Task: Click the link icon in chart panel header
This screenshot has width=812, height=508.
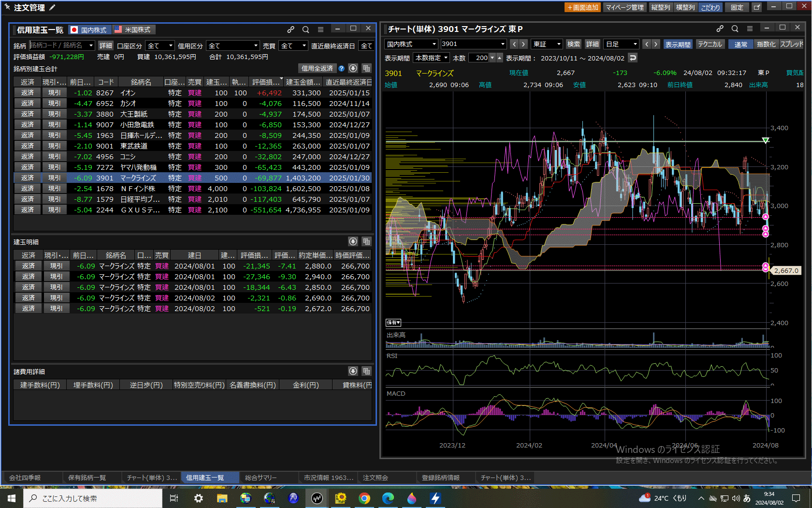Action: 720,29
